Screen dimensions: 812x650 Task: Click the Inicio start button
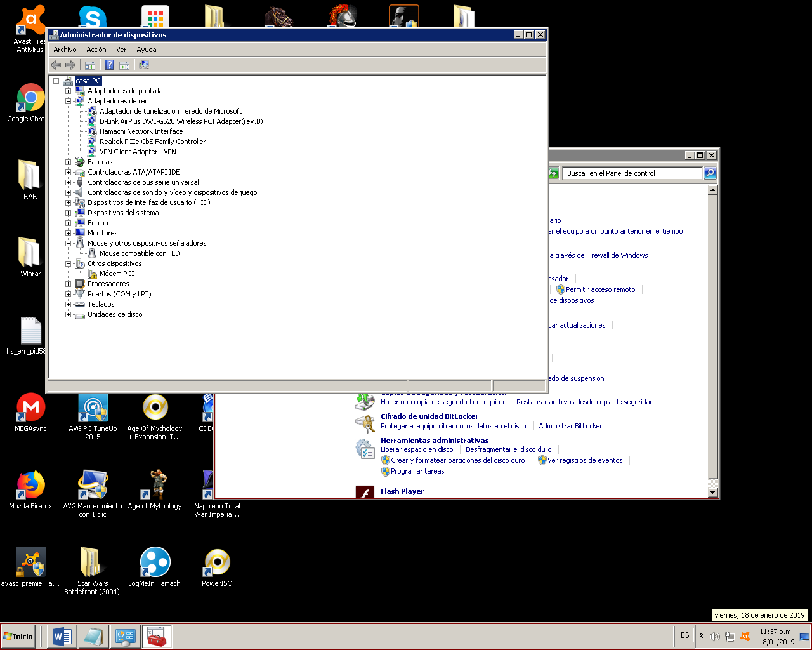coord(18,637)
